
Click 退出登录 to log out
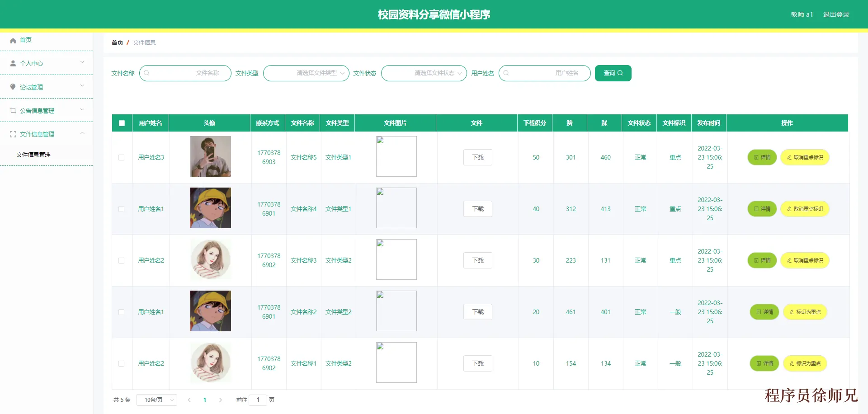pyautogui.click(x=836, y=14)
